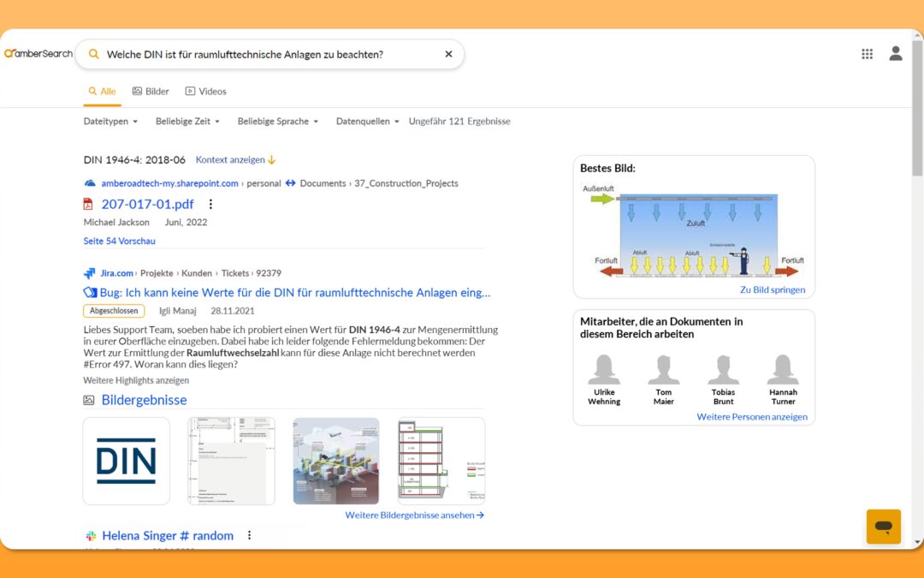Click the Jira icon
This screenshot has height=578, width=924.
tap(89, 273)
